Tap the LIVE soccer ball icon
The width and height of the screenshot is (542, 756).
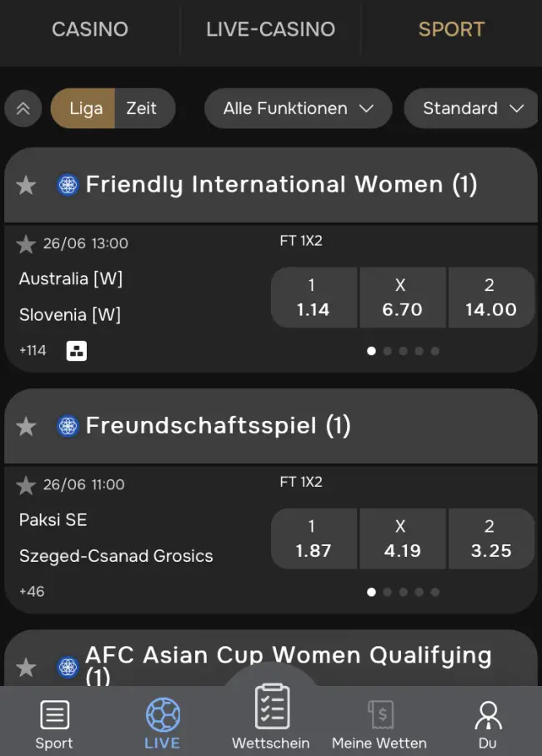coord(163,714)
